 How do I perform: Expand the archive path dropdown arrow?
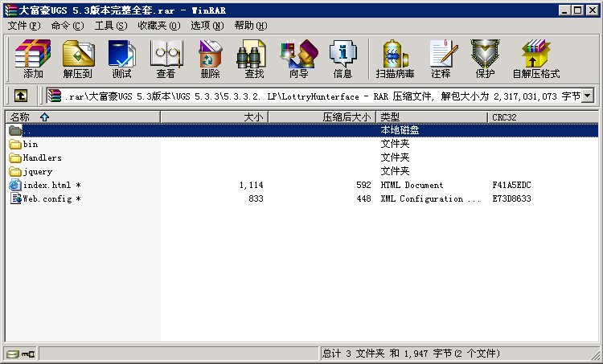pyautogui.click(x=587, y=96)
